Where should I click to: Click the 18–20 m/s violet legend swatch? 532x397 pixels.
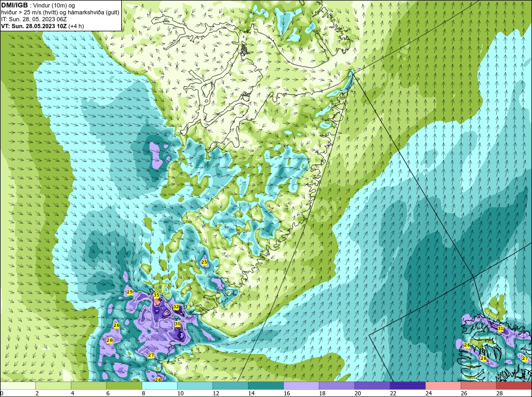coord(337,385)
